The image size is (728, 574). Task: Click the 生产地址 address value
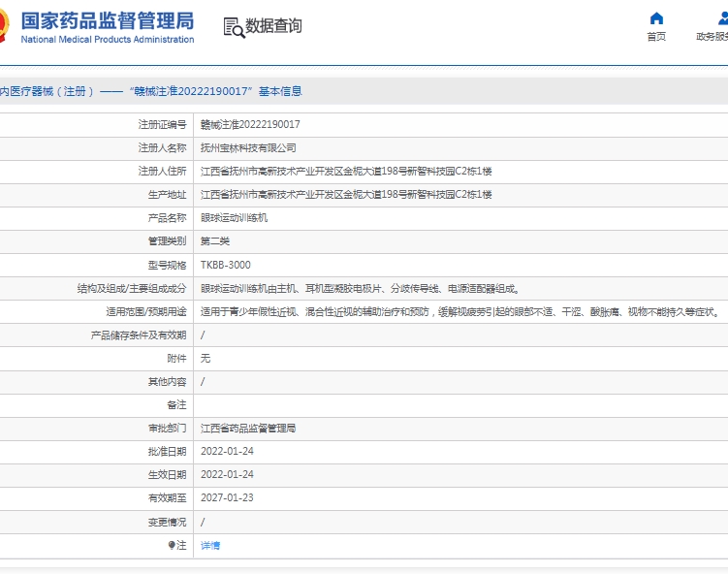click(x=346, y=194)
